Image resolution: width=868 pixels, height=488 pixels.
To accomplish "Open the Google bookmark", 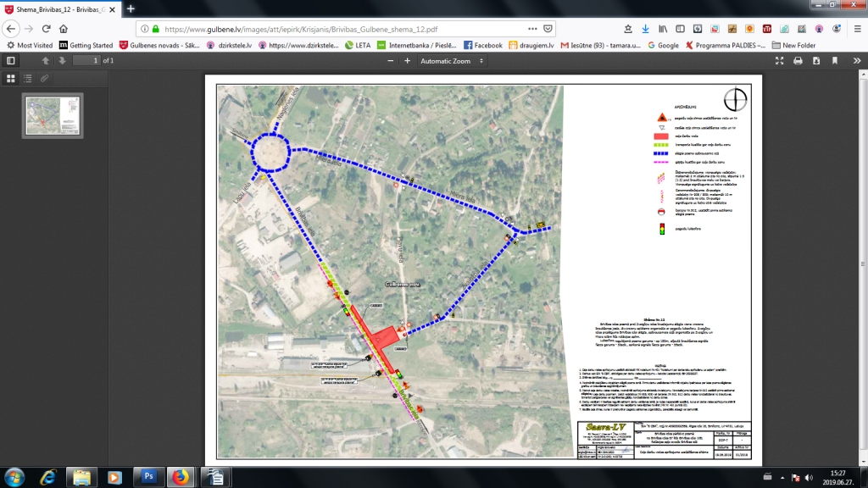I will coord(662,45).
